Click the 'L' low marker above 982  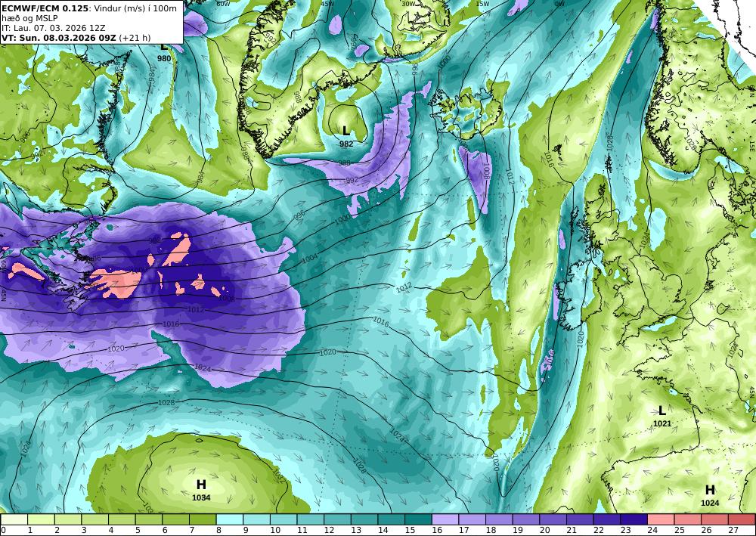[346, 131]
